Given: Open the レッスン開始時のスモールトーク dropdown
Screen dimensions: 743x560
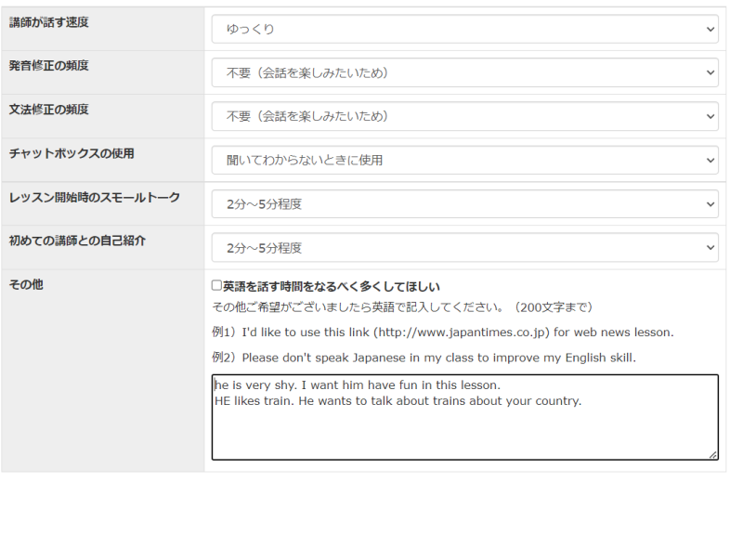Looking at the screenshot, I should (x=464, y=203).
